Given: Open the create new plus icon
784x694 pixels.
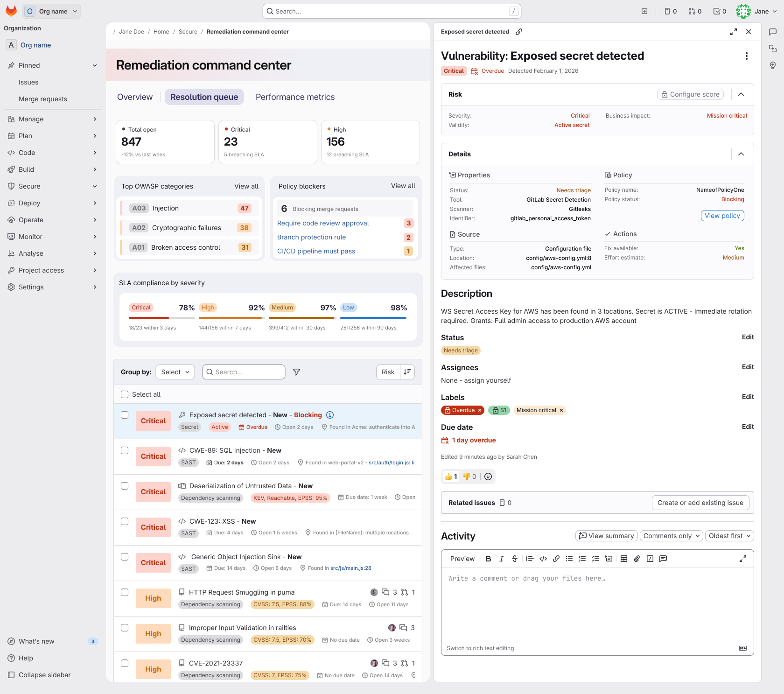Looking at the screenshot, I should pos(644,11).
